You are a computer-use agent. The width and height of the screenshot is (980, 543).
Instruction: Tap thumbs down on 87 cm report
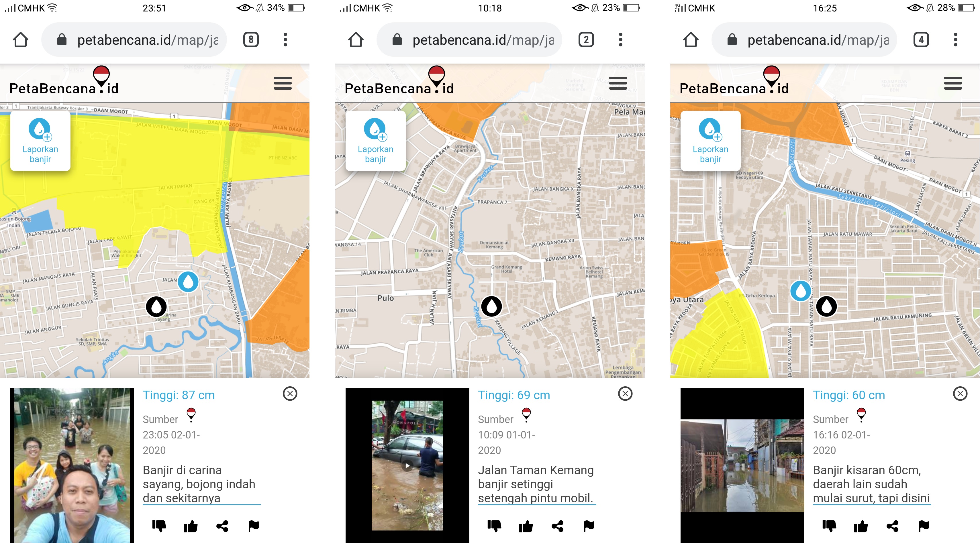point(159,526)
